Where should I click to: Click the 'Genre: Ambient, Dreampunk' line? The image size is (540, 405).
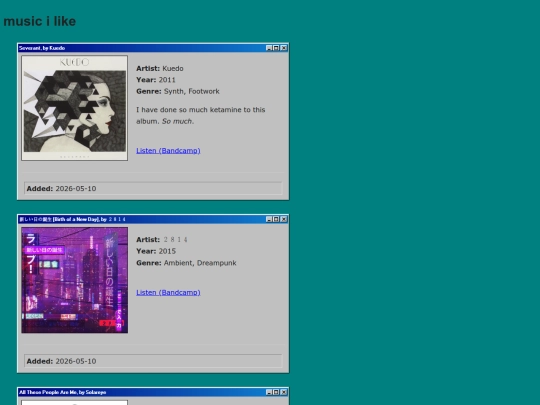(x=186, y=263)
